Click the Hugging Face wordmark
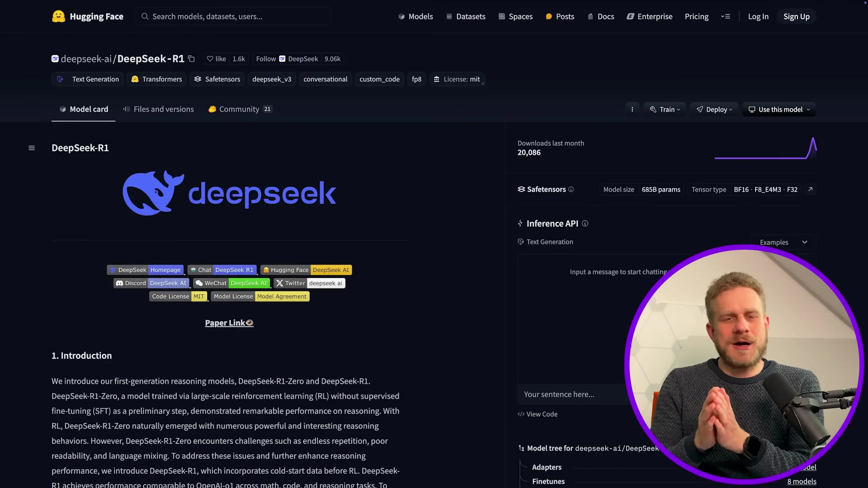This screenshot has height=488, width=868. 96,16
